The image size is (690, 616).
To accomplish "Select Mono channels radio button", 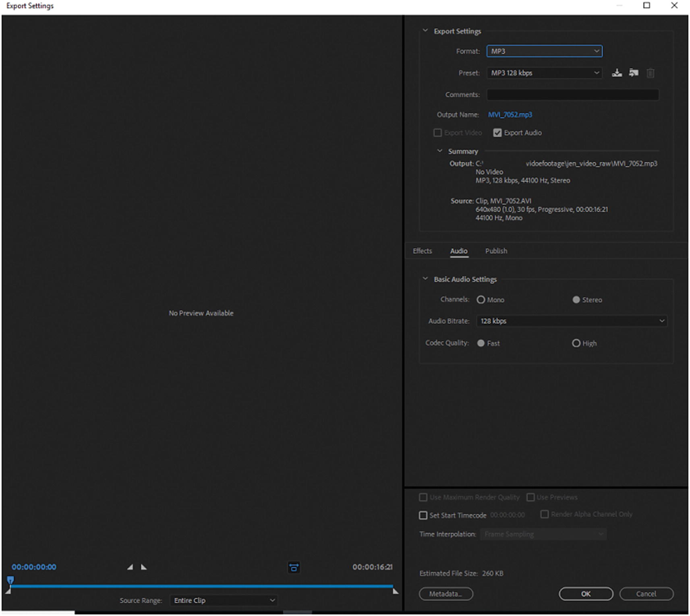I will click(481, 300).
